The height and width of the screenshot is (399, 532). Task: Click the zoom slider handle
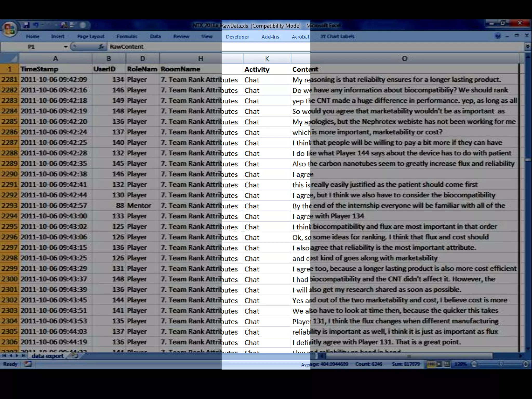(x=501, y=364)
